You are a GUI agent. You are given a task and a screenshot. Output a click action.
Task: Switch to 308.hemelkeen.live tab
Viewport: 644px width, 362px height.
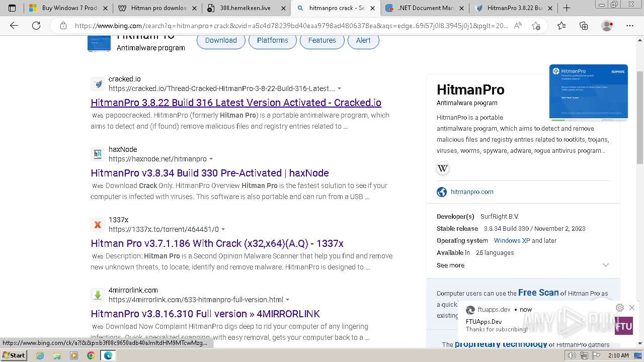(245, 8)
